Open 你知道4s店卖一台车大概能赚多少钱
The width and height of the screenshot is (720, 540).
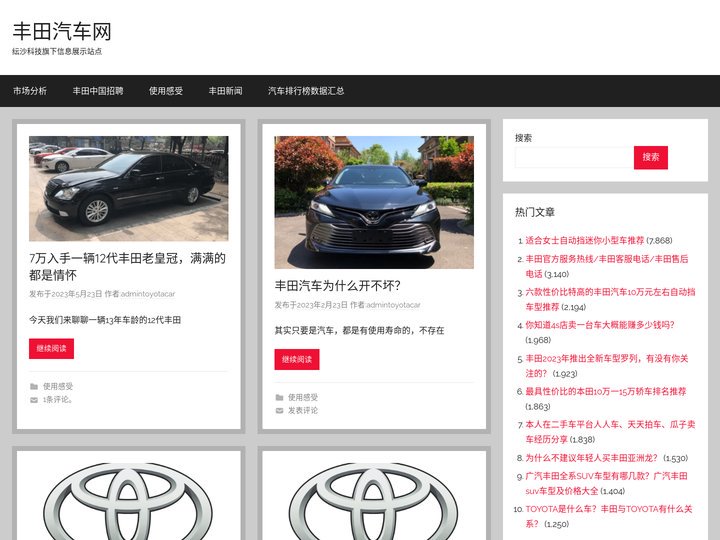tap(600, 325)
